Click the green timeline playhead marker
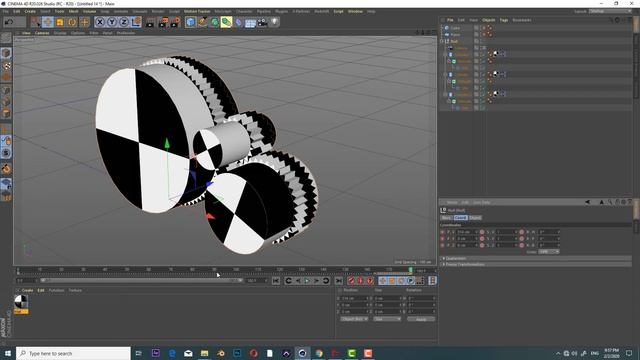640x360 pixels. (x=411, y=270)
